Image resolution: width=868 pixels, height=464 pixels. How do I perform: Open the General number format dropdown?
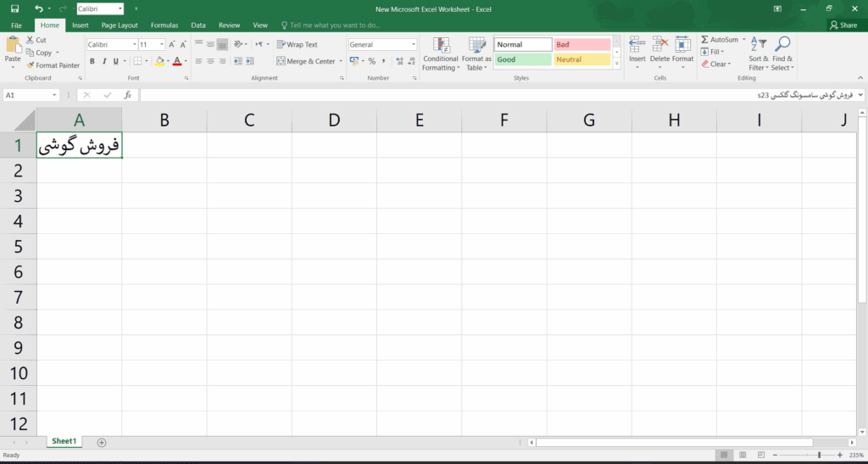tap(414, 44)
